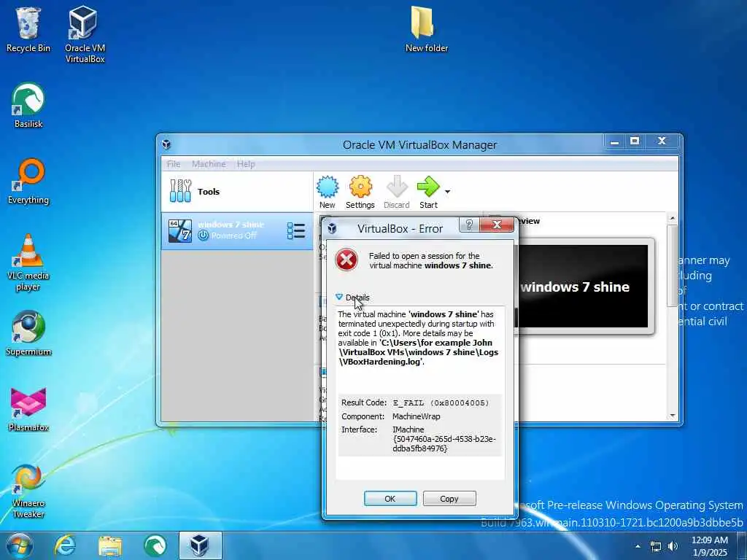The height and width of the screenshot is (560, 747).
Task: Copy the error details with Copy button
Action: coord(449,499)
